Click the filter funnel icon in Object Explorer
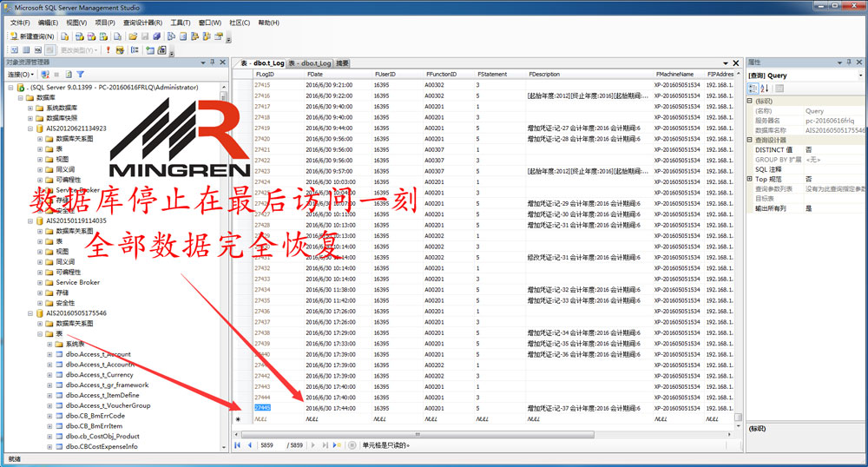 [x=80, y=75]
